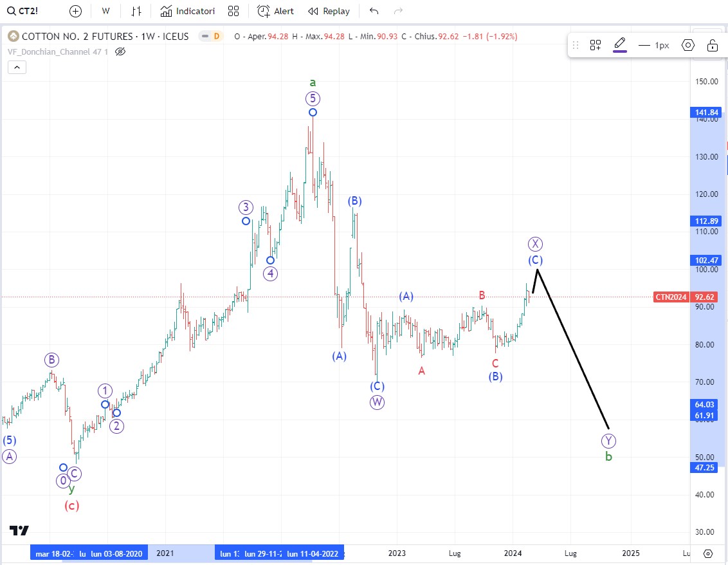Select the COTTON NO. 2 FUTURES legend title

[105, 36]
